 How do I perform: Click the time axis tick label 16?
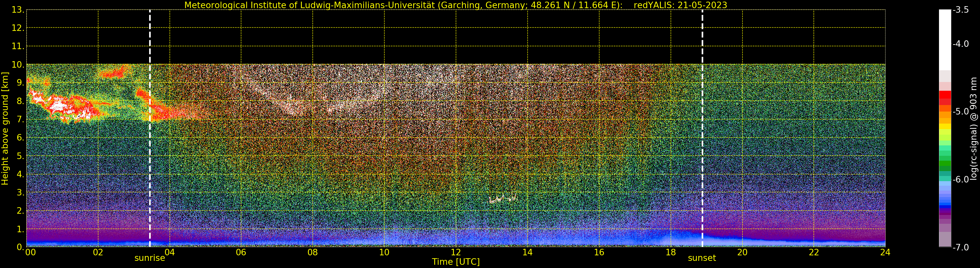[599, 252]
